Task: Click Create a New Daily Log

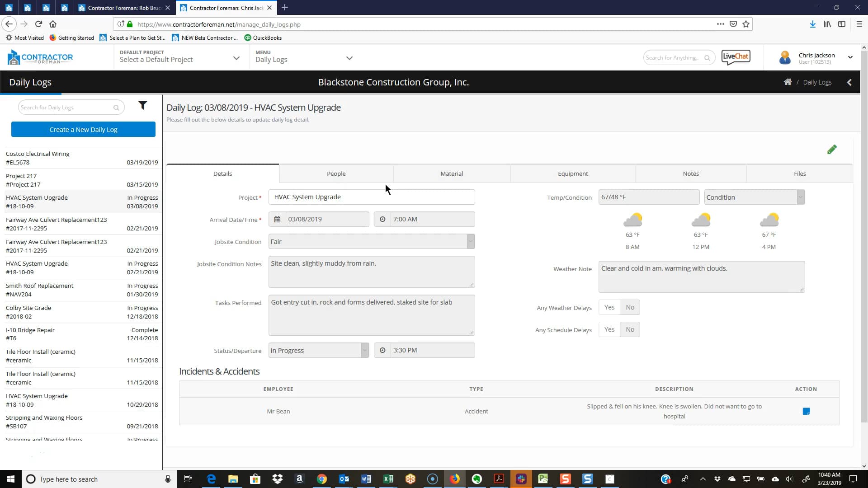Action: (x=83, y=129)
